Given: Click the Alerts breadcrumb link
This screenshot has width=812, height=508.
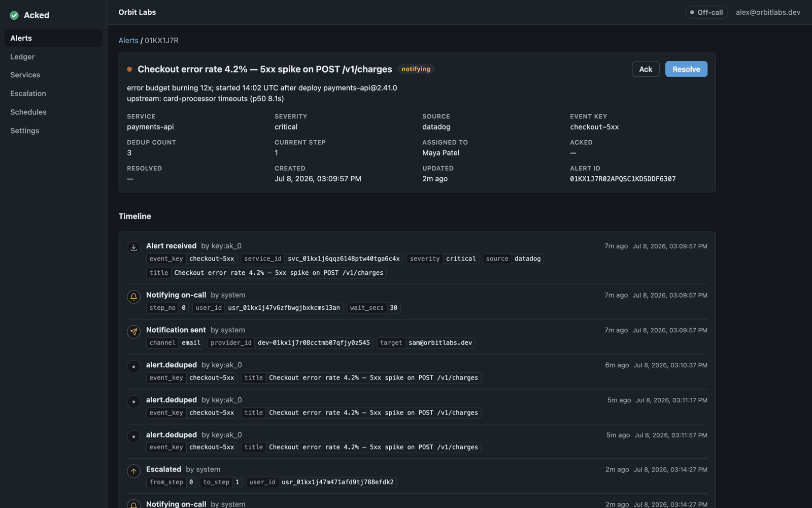Looking at the screenshot, I should [x=128, y=41].
